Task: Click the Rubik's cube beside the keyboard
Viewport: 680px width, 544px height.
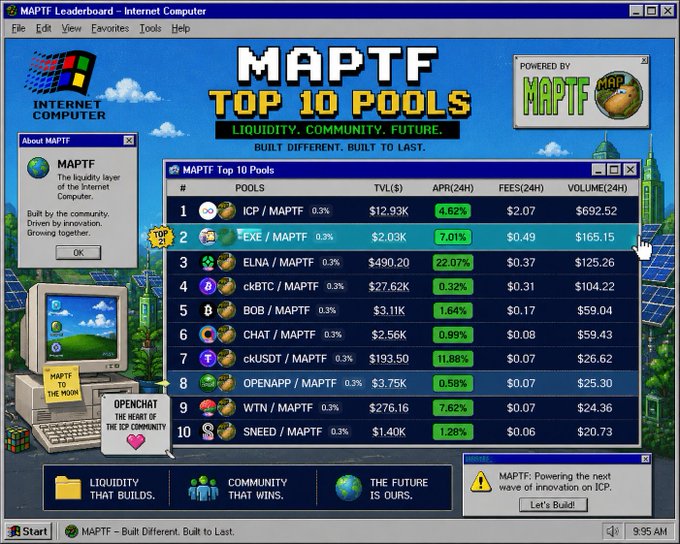Action: pos(18,439)
